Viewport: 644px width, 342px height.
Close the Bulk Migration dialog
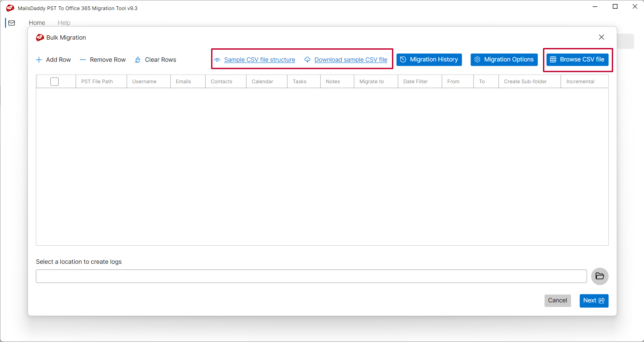pos(601,37)
